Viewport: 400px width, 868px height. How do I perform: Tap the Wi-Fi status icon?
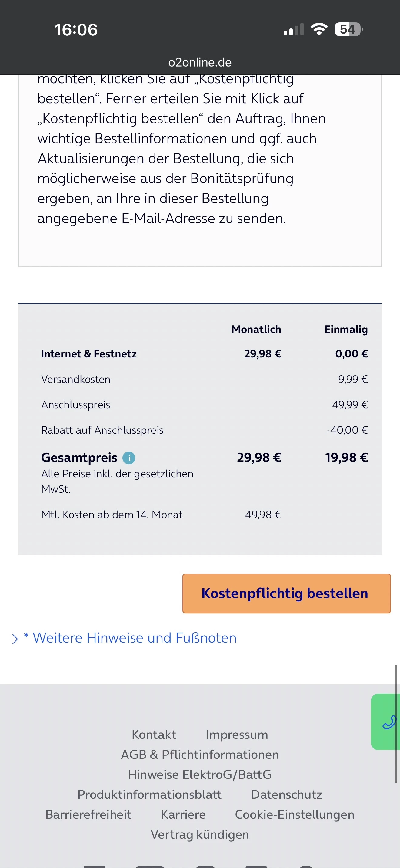click(319, 29)
